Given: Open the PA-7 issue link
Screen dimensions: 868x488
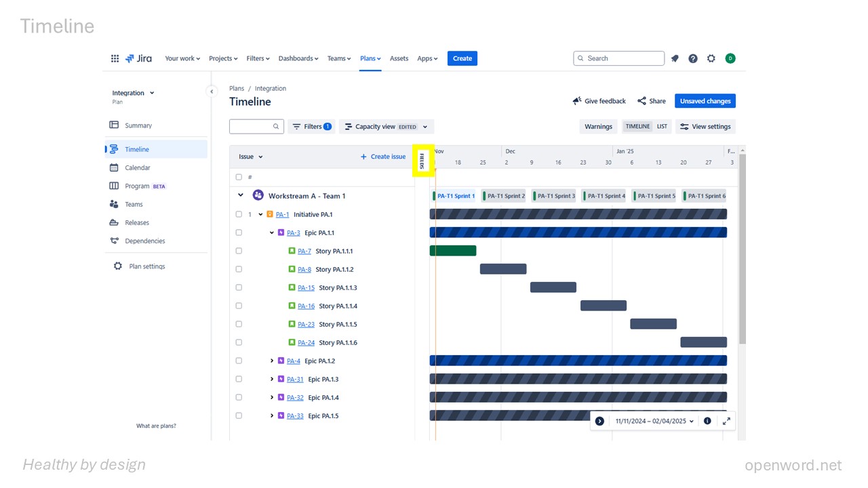Looking at the screenshot, I should (x=304, y=251).
